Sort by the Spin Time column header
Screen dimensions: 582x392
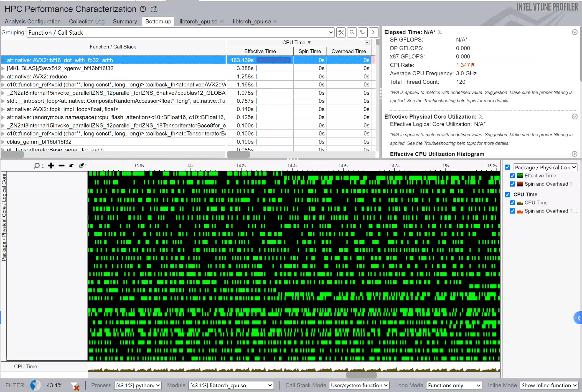coord(309,51)
